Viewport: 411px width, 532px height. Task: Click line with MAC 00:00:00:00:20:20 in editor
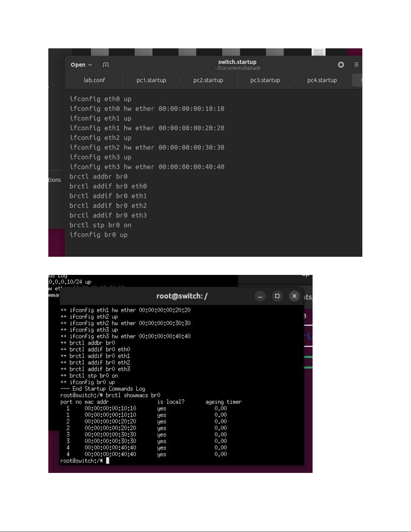pos(147,128)
